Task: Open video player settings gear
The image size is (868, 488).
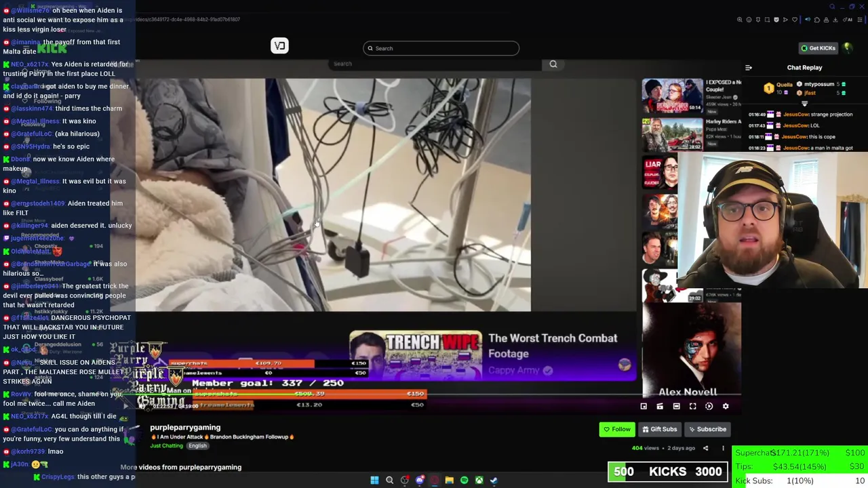Action: [726, 406]
